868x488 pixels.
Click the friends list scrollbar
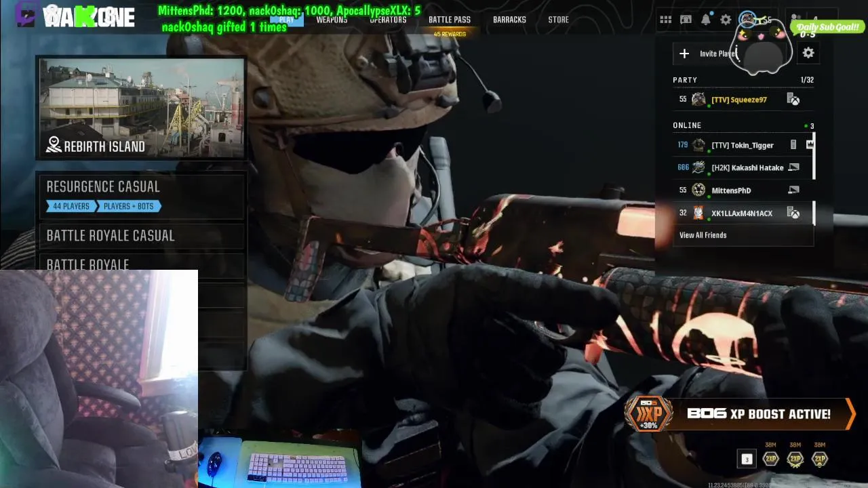pyautogui.click(x=813, y=179)
